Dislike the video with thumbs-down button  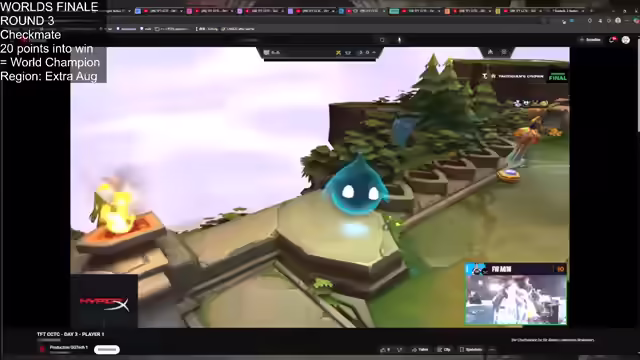point(400,350)
